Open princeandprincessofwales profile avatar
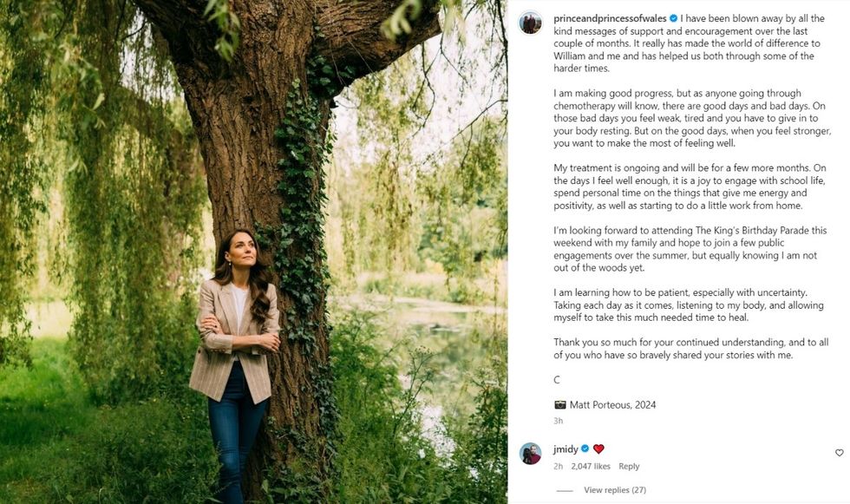The image size is (850, 504). pyautogui.click(x=530, y=23)
